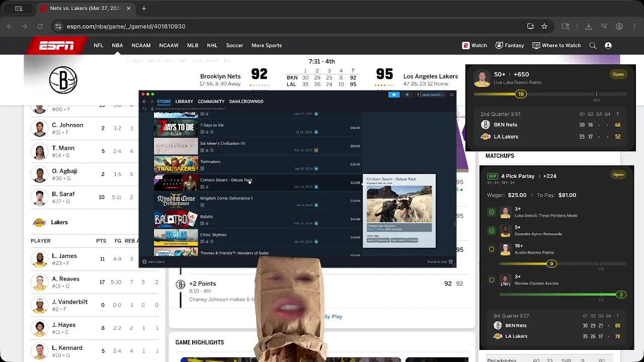644x362 pixels.
Task: Click the ESPN search magnifier icon
Action: pyautogui.click(x=593, y=45)
